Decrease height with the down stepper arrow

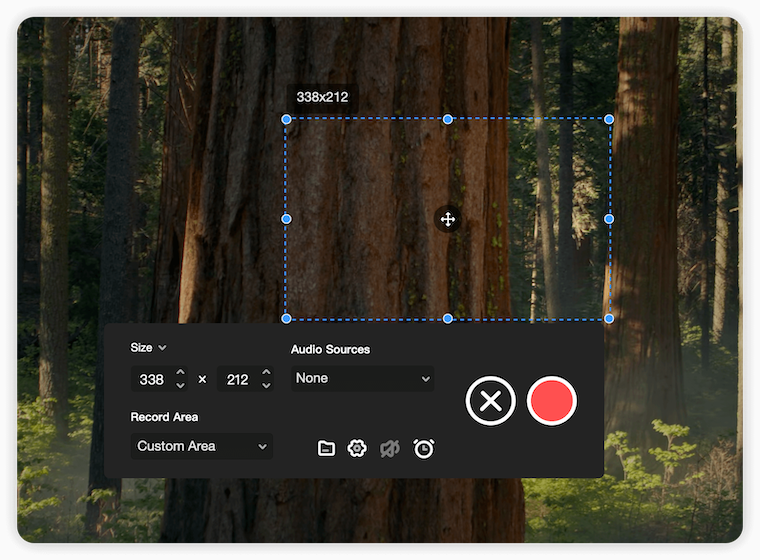point(266,386)
